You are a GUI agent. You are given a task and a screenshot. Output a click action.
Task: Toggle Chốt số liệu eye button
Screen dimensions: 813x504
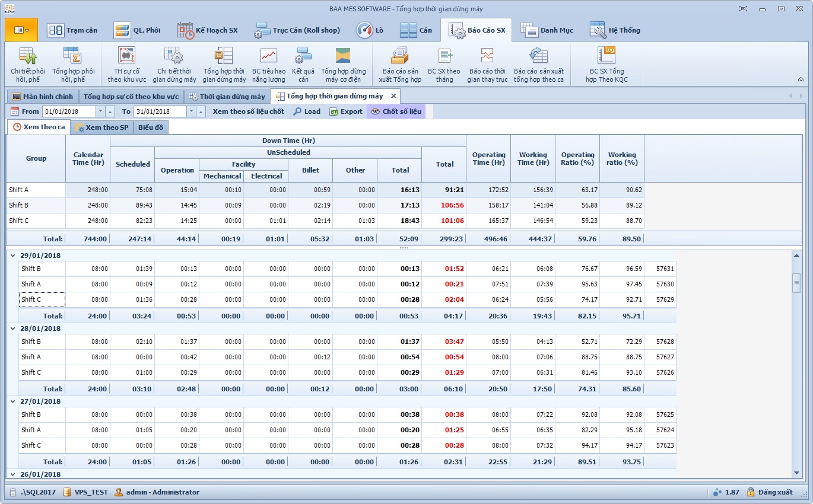(396, 111)
